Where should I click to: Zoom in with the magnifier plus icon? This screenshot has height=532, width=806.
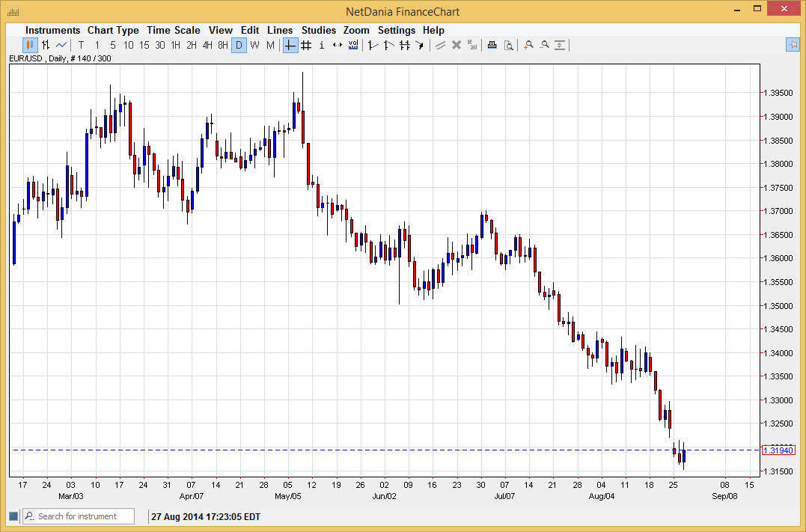pos(528,46)
